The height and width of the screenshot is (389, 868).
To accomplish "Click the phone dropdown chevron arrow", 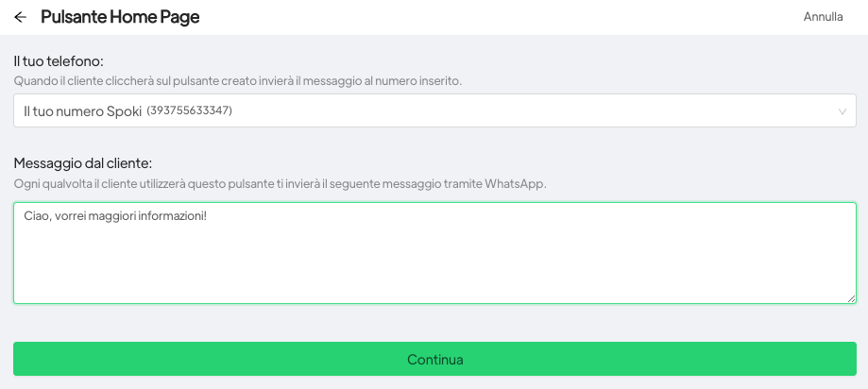I will pos(842,111).
